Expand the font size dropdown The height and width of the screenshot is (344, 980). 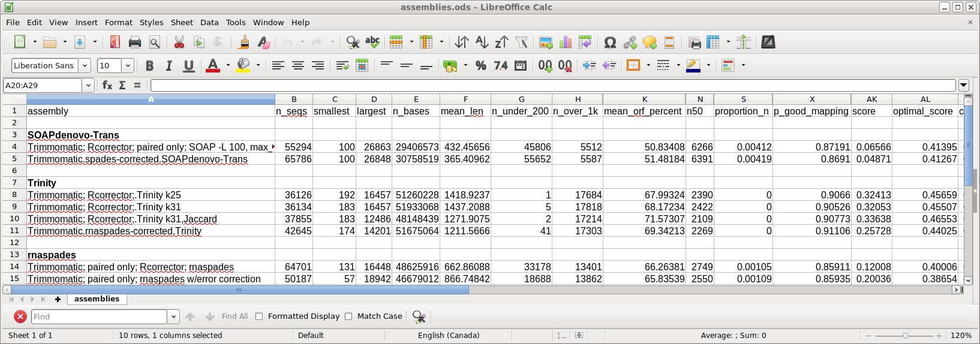[128, 65]
